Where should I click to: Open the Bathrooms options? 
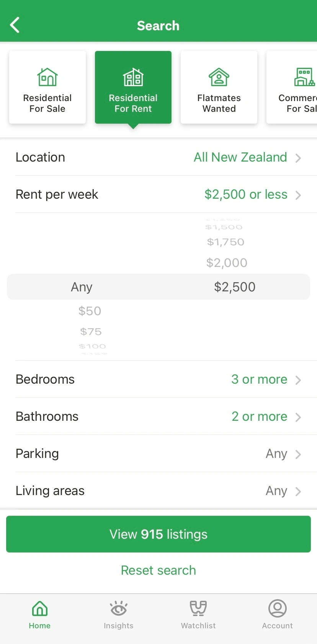[x=298, y=417]
